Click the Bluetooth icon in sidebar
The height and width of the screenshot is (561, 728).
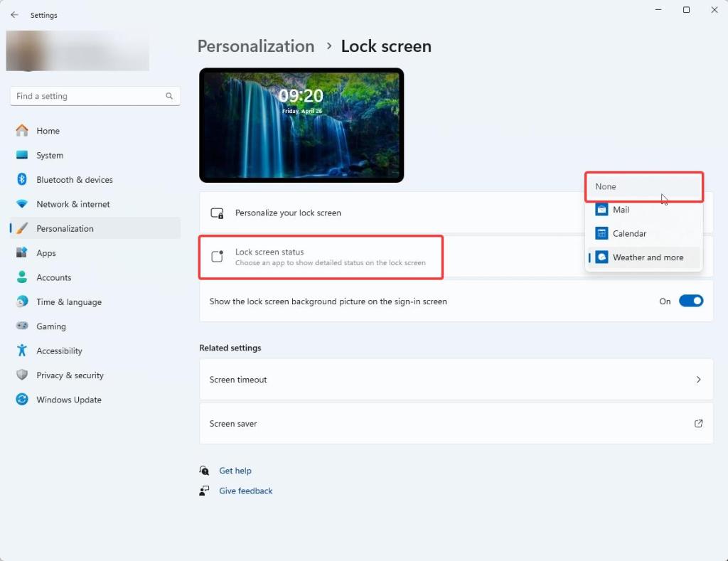click(22, 179)
